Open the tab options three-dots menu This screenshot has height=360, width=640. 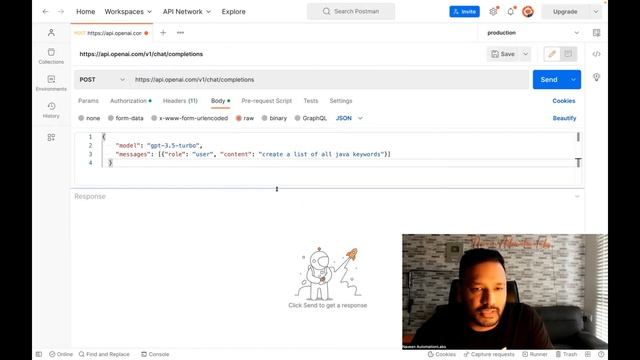coord(180,33)
